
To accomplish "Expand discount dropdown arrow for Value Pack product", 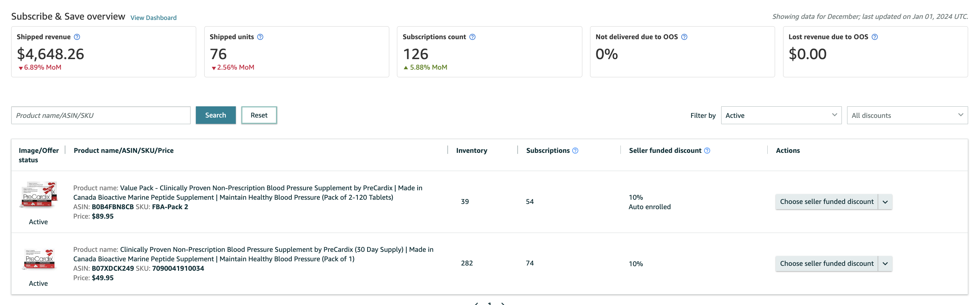I will point(885,202).
